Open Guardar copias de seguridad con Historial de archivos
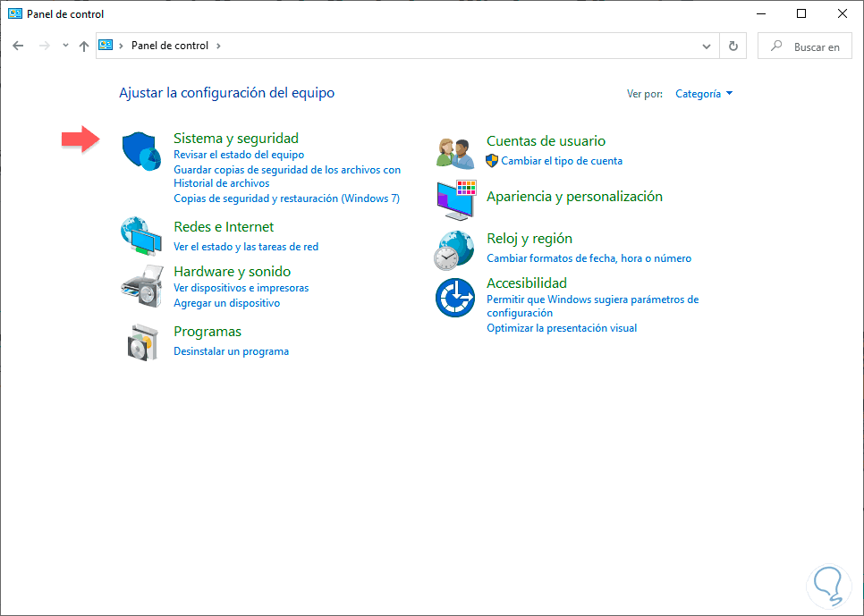The height and width of the screenshot is (616, 864). [287, 176]
